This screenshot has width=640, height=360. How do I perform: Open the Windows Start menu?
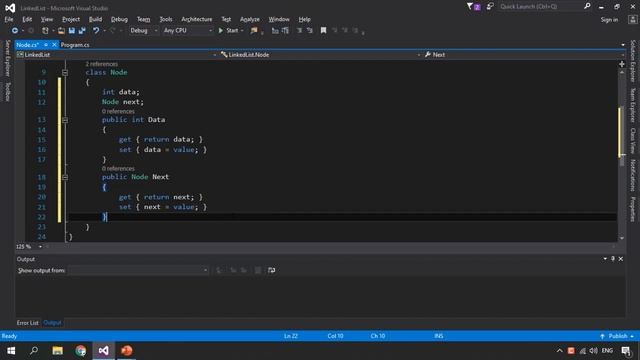click(x=11, y=351)
